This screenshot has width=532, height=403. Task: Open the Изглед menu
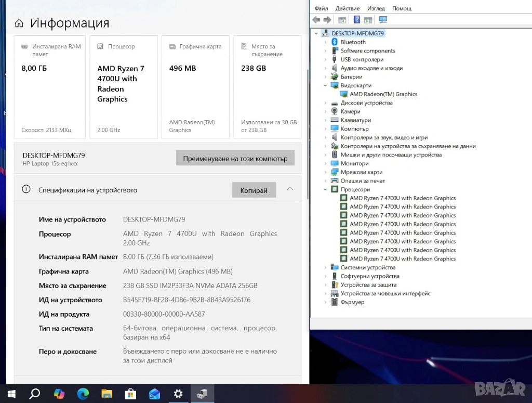376,8
